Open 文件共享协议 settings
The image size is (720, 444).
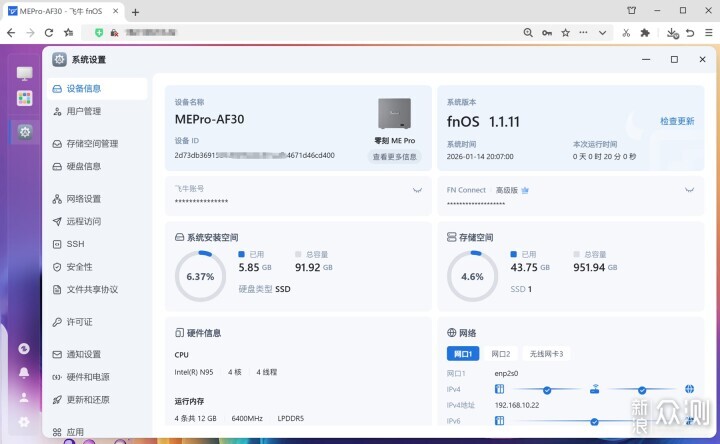(97, 289)
